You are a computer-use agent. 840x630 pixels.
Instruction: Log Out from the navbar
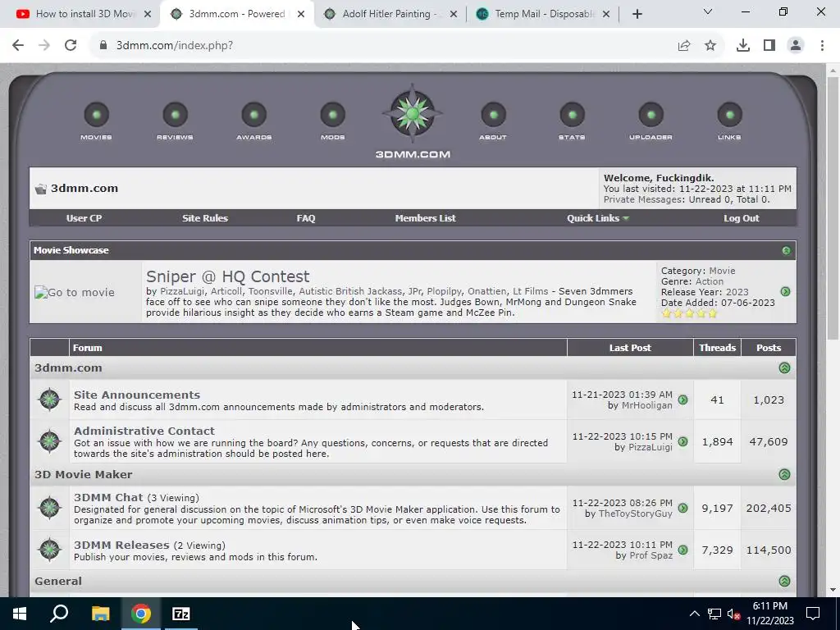point(742,218)
